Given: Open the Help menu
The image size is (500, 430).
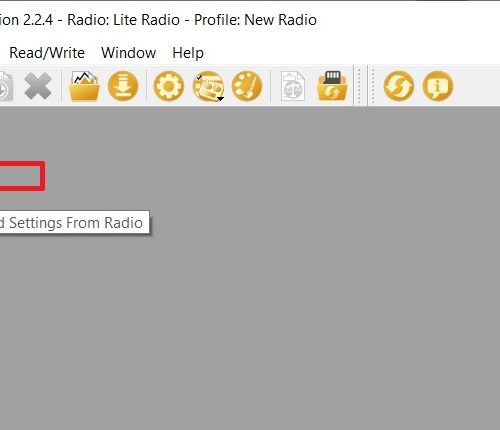Looking at the screenshot, I should point(188,53).
